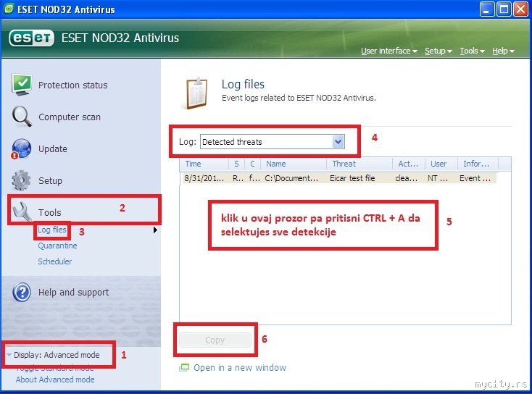Screen dimensions: 532x394
Task: Select the Eicar test file threat cell
Action: click(x=352, y=178)
